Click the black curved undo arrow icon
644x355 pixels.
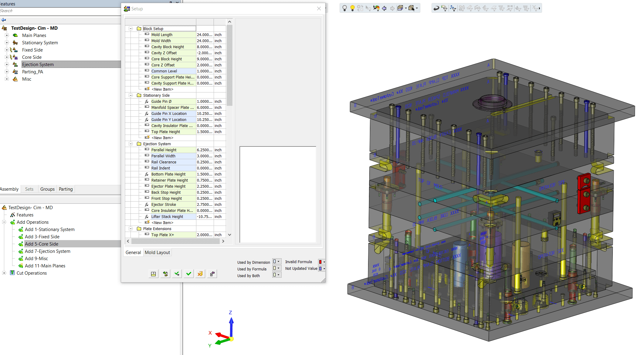[436, 8]
